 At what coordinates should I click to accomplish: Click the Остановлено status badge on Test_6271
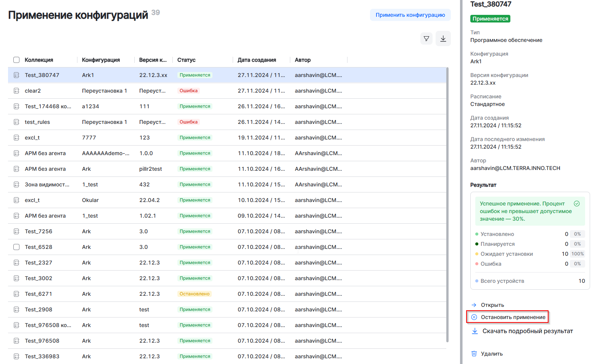pos(195,294)
